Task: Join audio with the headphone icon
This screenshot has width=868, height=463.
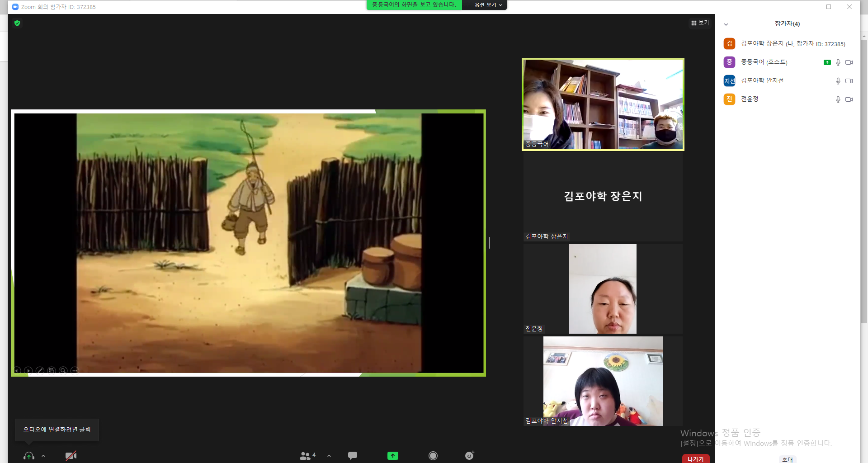Action: [x=29, y=456]
